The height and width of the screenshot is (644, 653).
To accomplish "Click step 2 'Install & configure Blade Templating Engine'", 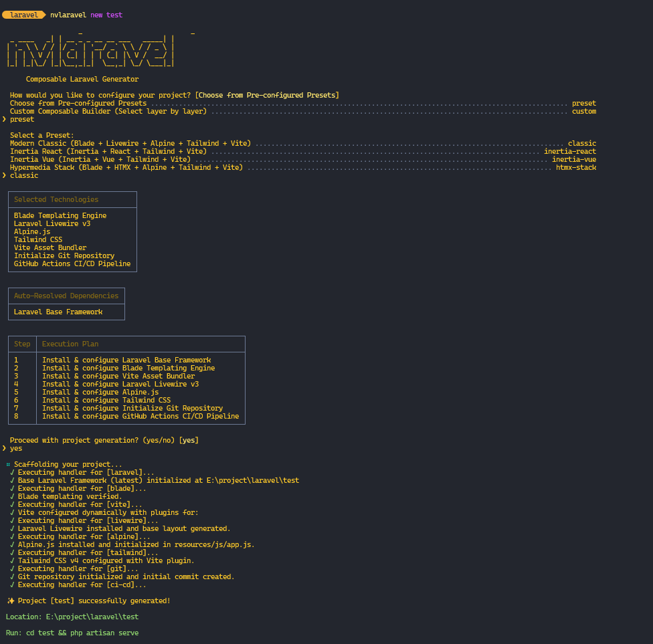I will 128,368.
